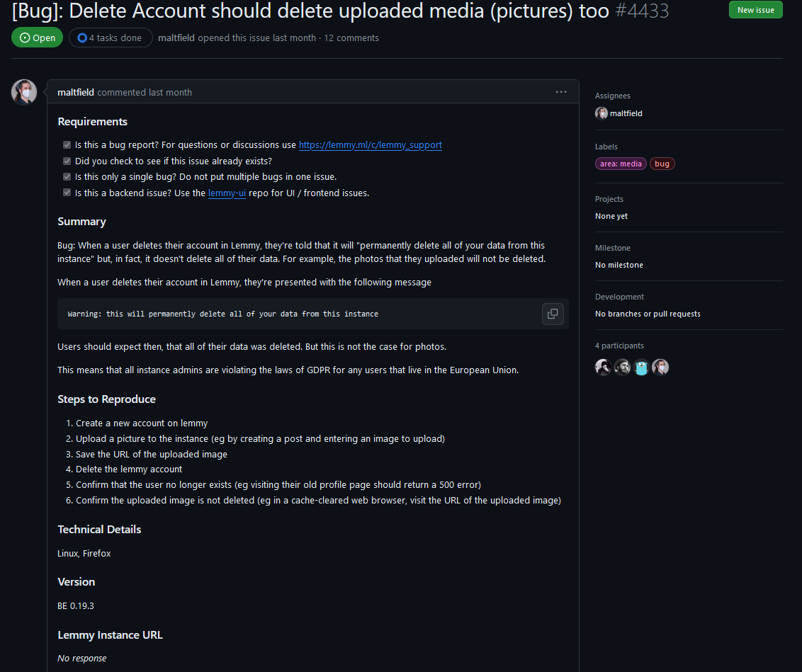Click the issue number #4433
This screenshot has width=802, height=672.
[x=642, y=10]
